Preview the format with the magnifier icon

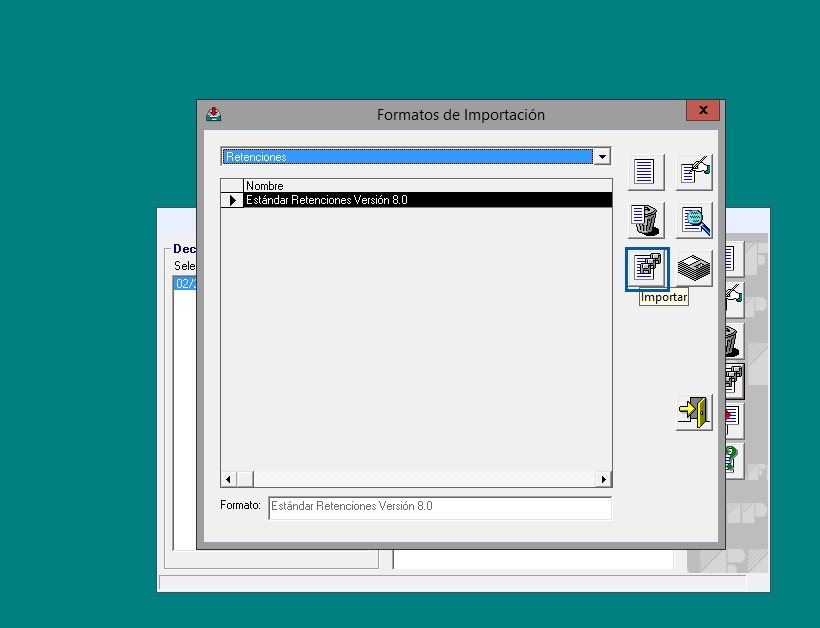(x=693, y=220)
